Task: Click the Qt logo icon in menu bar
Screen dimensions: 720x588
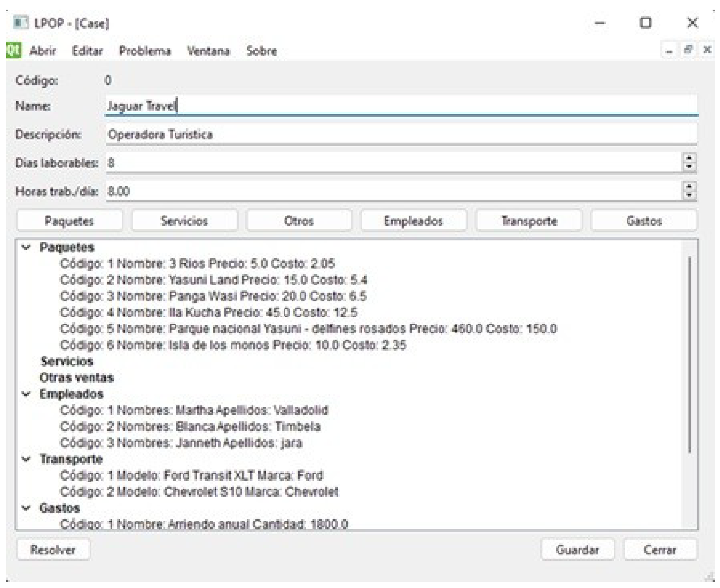Action: (x=14, y=50)
